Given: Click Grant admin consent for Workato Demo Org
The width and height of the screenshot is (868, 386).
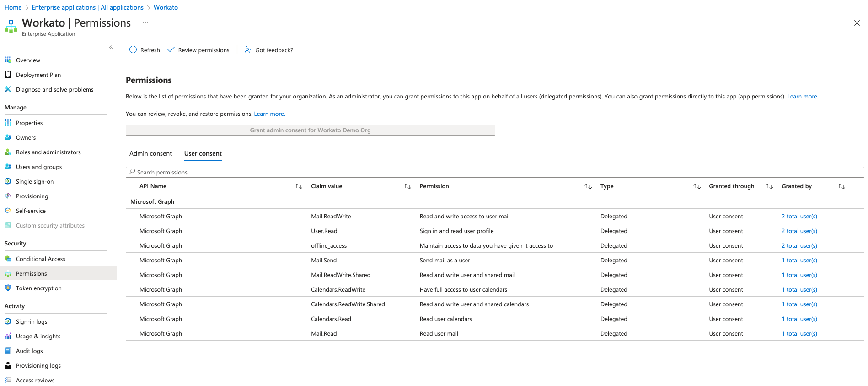Looking at the screenshot, I should coord(310,130).
